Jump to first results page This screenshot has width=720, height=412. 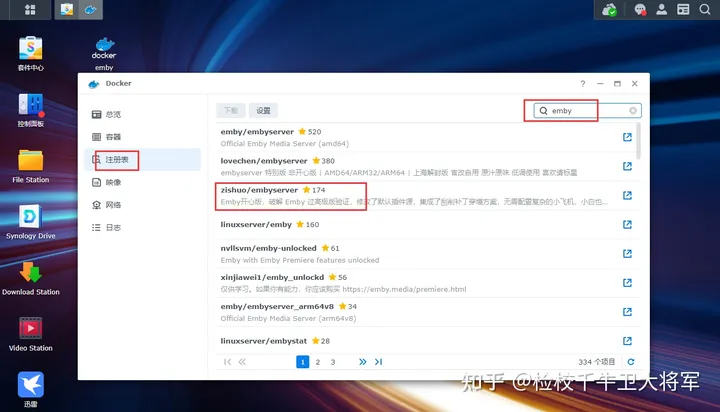(227, 362)
